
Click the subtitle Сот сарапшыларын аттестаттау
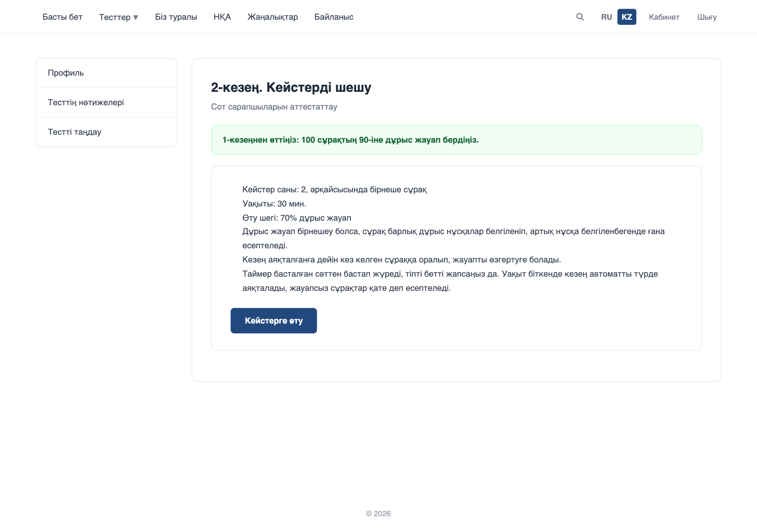pos(274,107)
